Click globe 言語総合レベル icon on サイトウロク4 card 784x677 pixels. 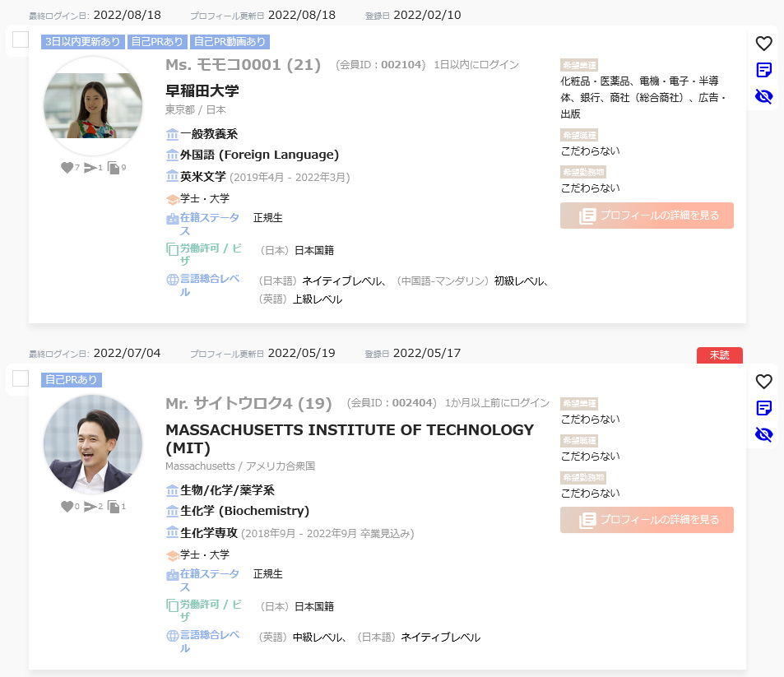pos(172,636)
